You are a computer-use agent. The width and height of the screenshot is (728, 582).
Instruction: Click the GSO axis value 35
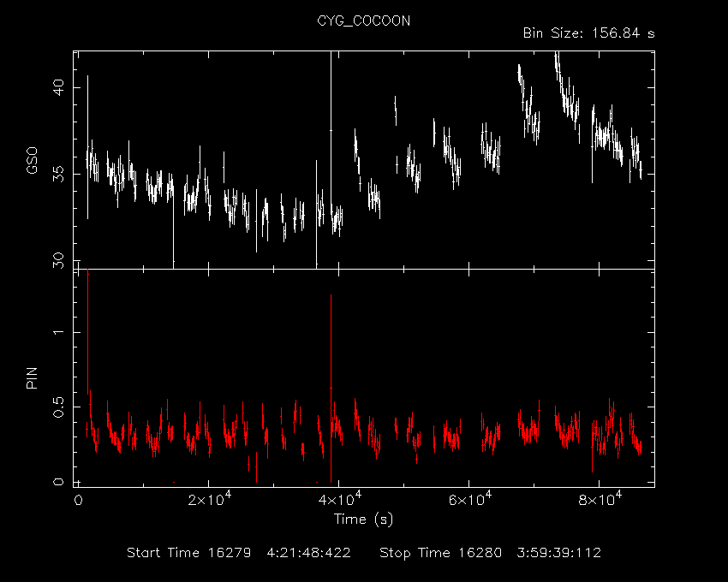pyautogui.click(x=58, y=174)
